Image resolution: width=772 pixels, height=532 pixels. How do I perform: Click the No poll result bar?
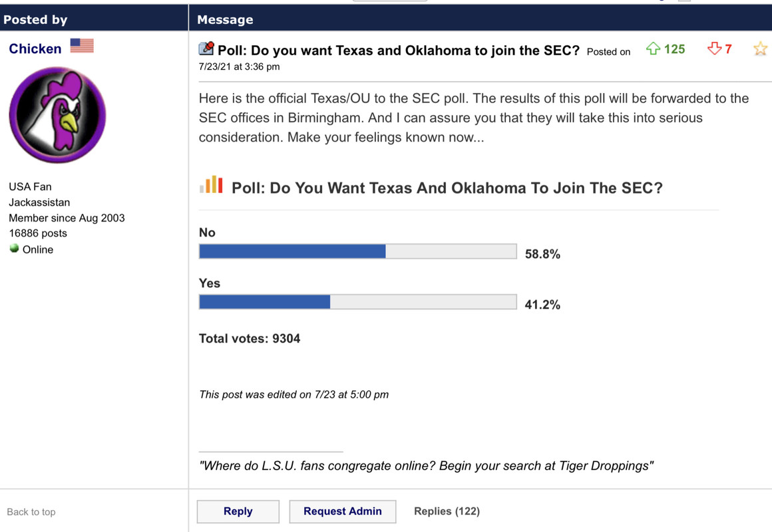point(357,251)
